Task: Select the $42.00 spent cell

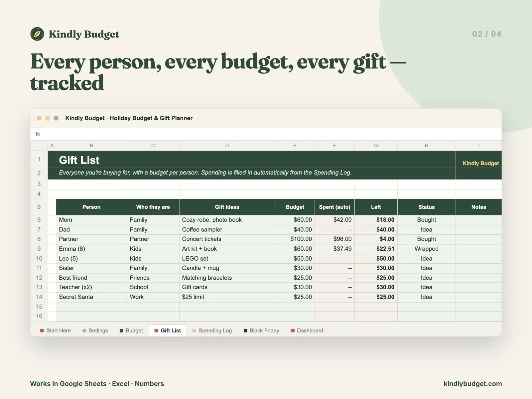Action: click(334, 220)
